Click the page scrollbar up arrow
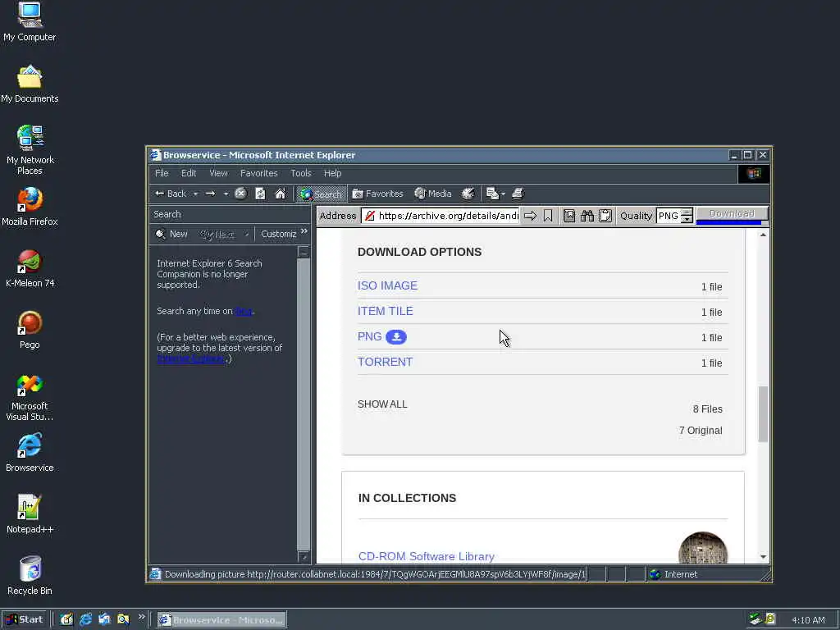 coord(764,235)
